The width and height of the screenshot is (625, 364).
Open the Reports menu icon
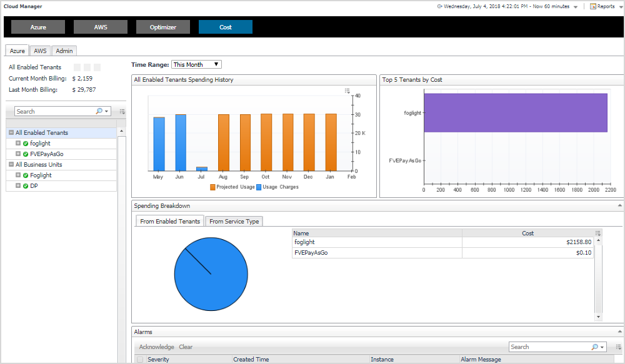[x=592, y=6]
